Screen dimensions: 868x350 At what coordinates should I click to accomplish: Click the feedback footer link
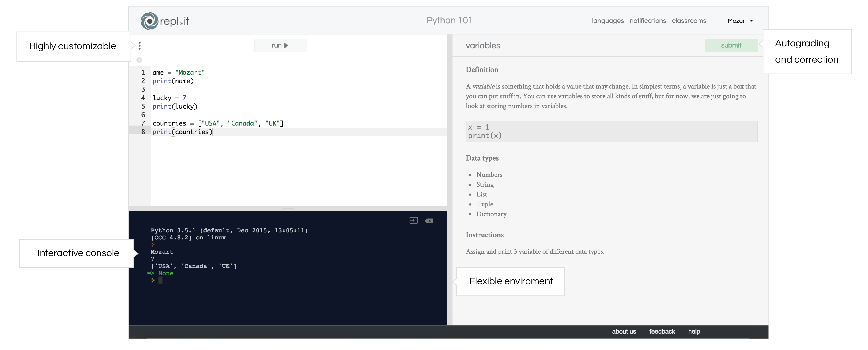pos(662,331)
